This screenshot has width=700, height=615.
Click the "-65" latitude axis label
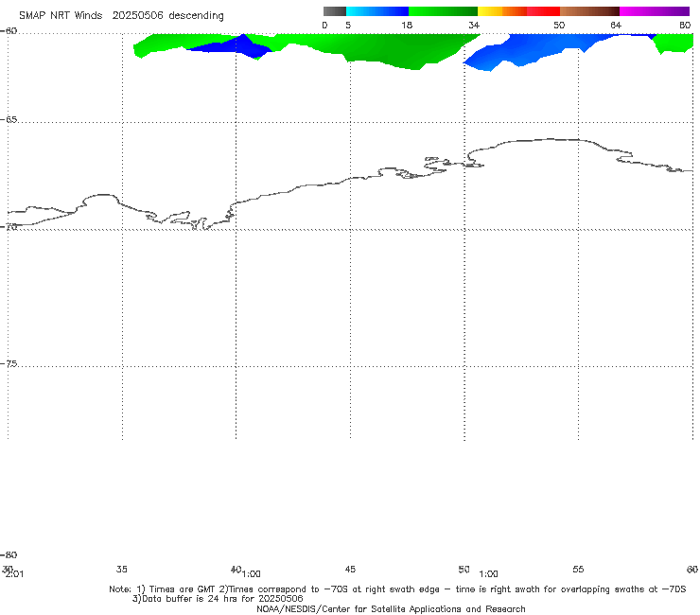pos(9,120)
